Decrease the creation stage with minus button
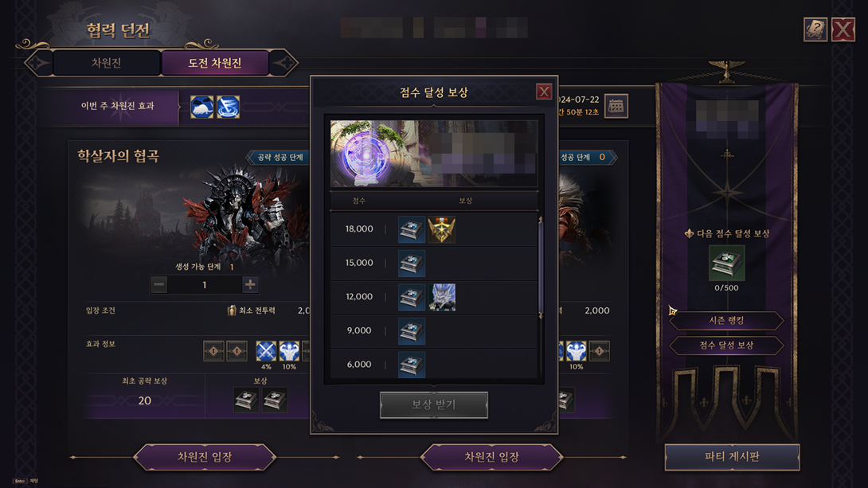The image size is (868, 488). point(159,284)
